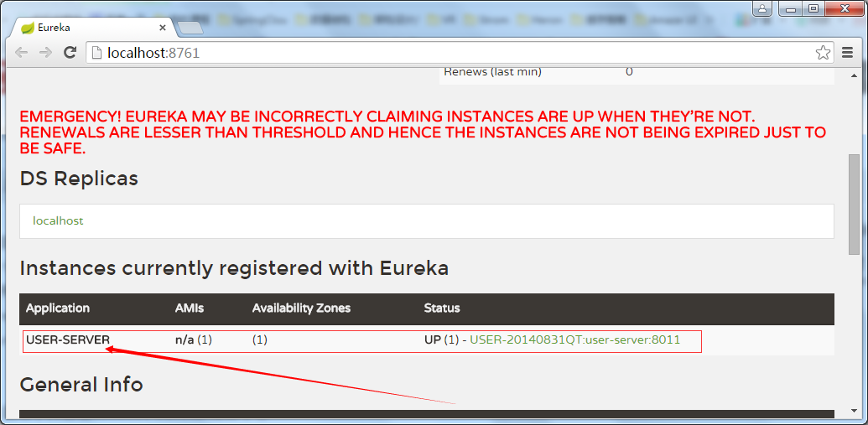Click the General Info heading
This screenshot has height=425, width=868.
[81, 384]
